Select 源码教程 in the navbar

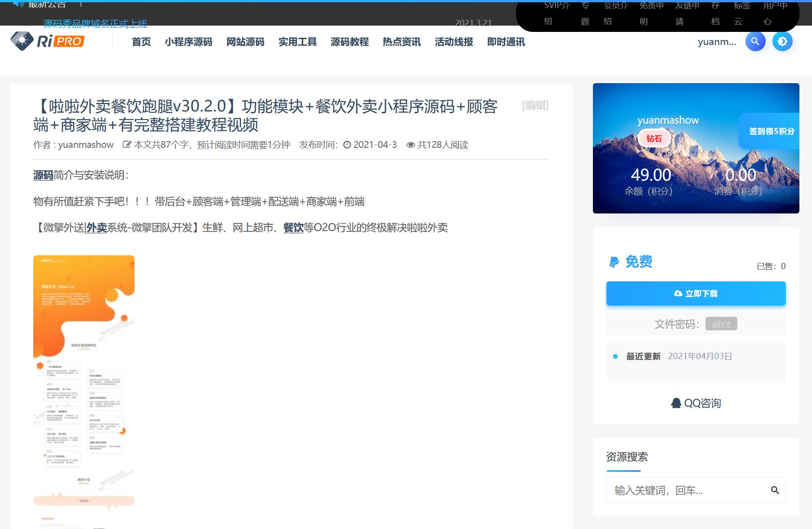(350, 42)
